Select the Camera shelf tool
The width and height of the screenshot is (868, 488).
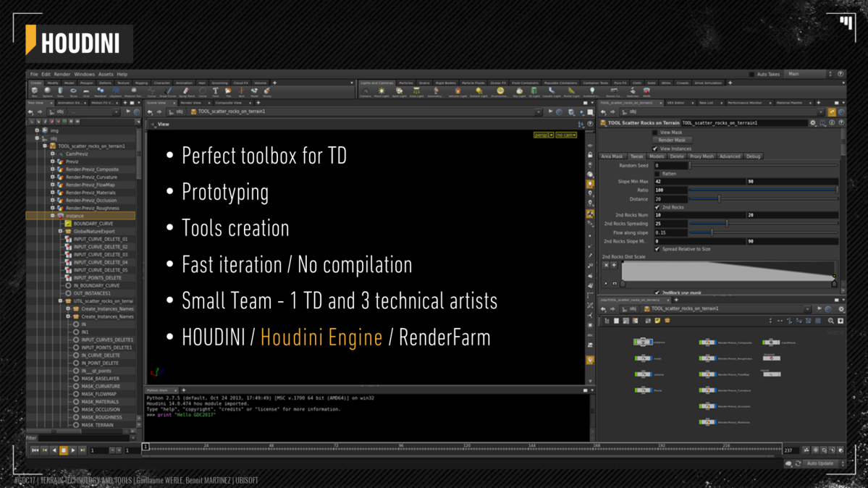(366, 92)
